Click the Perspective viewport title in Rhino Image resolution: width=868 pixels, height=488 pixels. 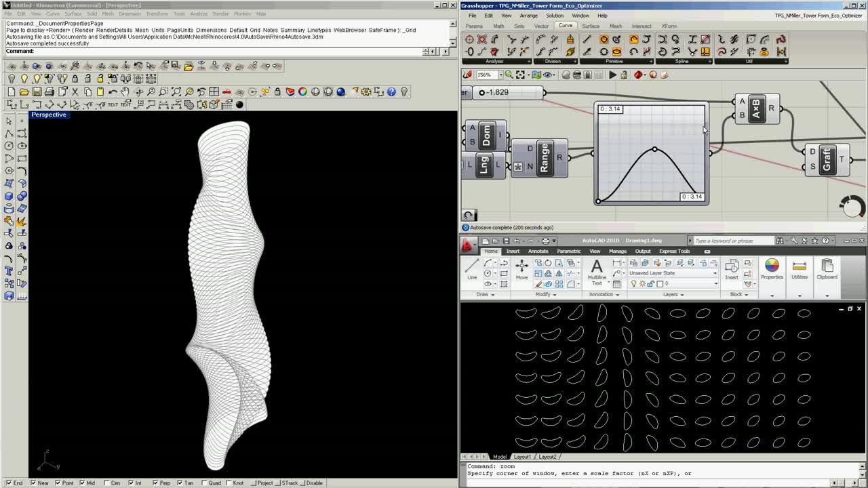(x=49, y=115)
